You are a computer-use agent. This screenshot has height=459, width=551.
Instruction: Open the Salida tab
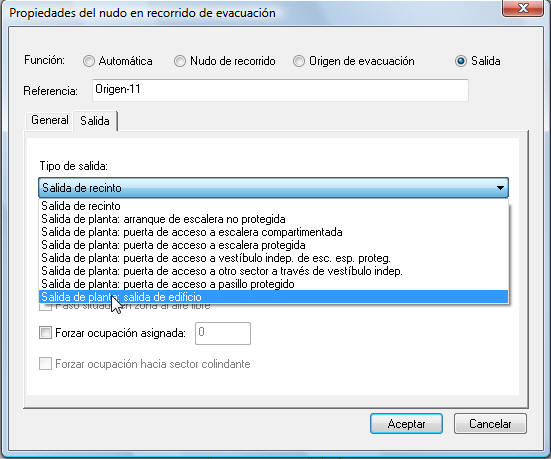pos(95,121)
